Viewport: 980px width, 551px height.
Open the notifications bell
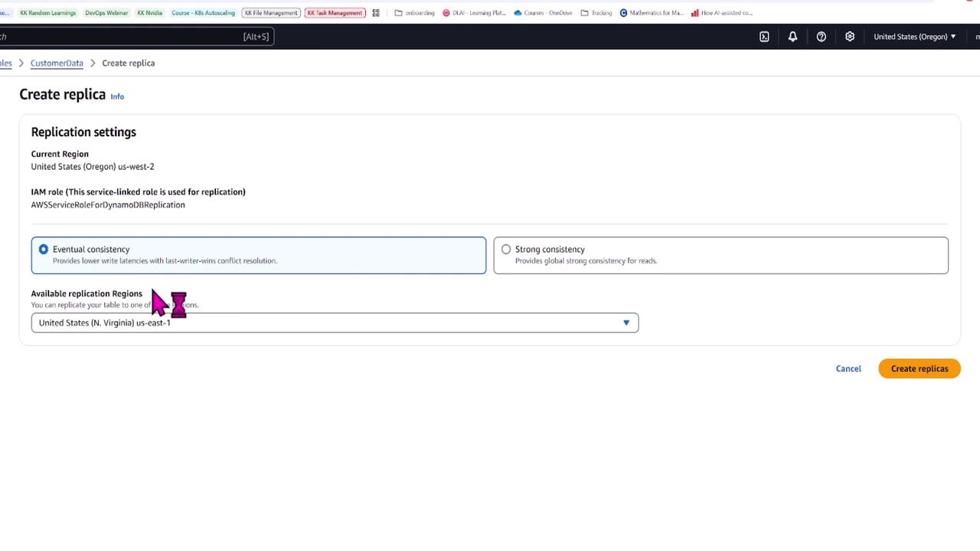click(792, 37)
